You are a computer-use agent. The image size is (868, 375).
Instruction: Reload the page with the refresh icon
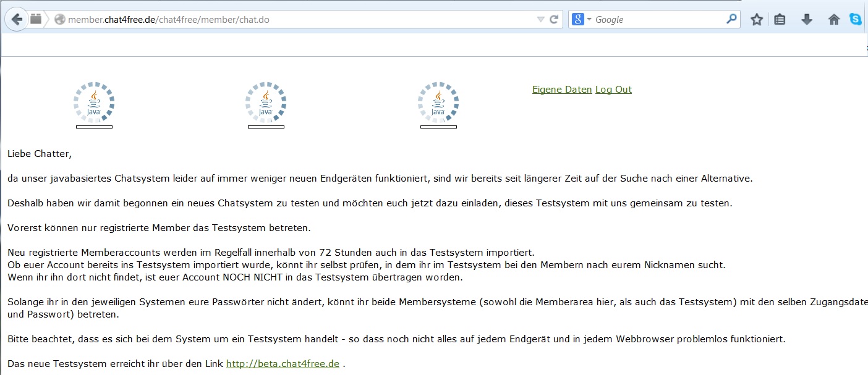pyautogui.click(x=554, y=19)
